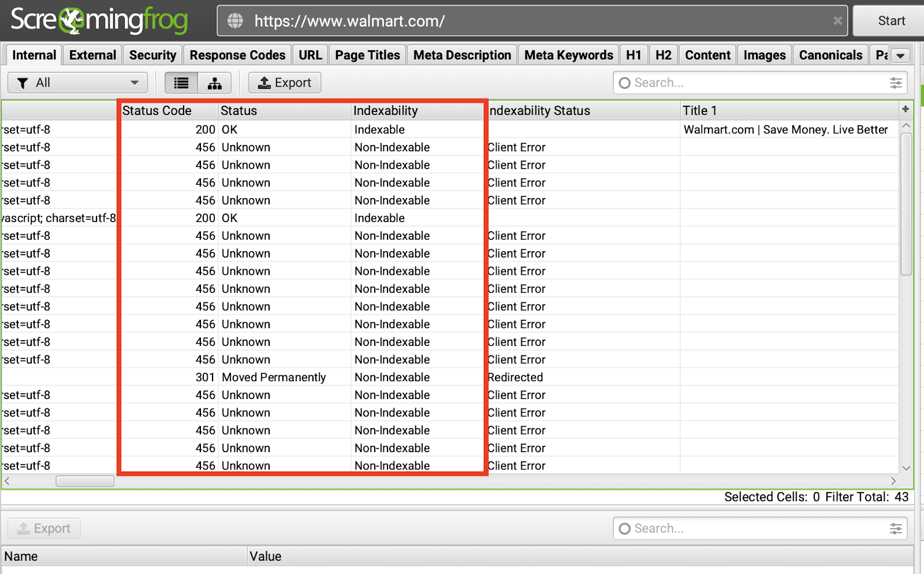Select the H1 tab
Viewport: 924px width, 574px height.
click(634, 55)
